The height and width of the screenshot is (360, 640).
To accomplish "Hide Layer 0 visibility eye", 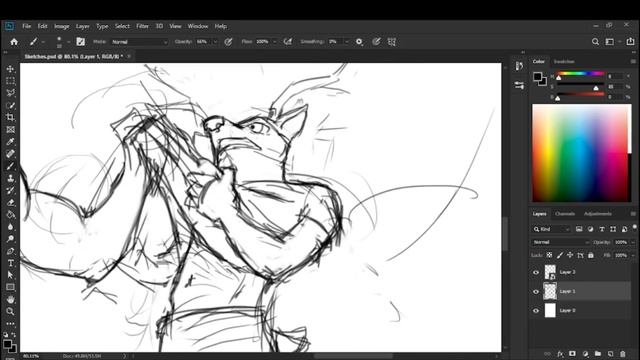I will (x=536, y=311).
